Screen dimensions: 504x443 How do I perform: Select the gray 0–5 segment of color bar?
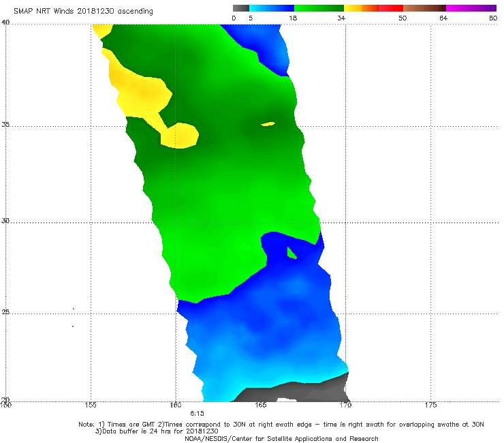[241, 8]
